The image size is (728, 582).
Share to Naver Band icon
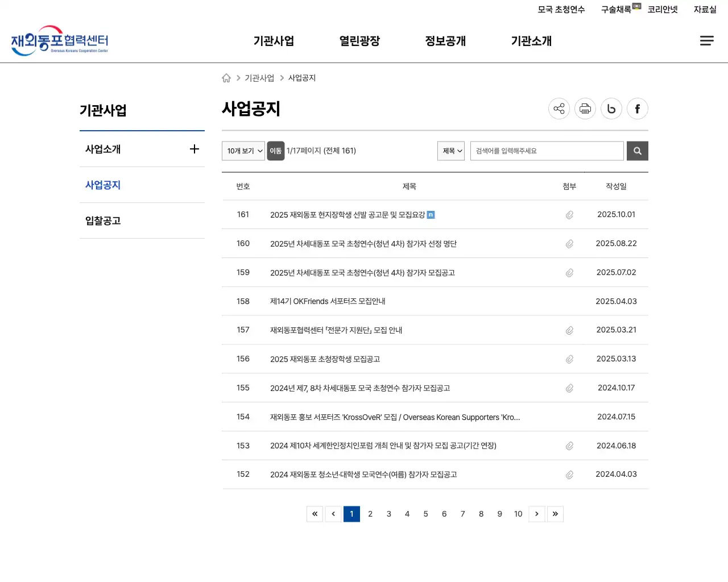point(611,109)
